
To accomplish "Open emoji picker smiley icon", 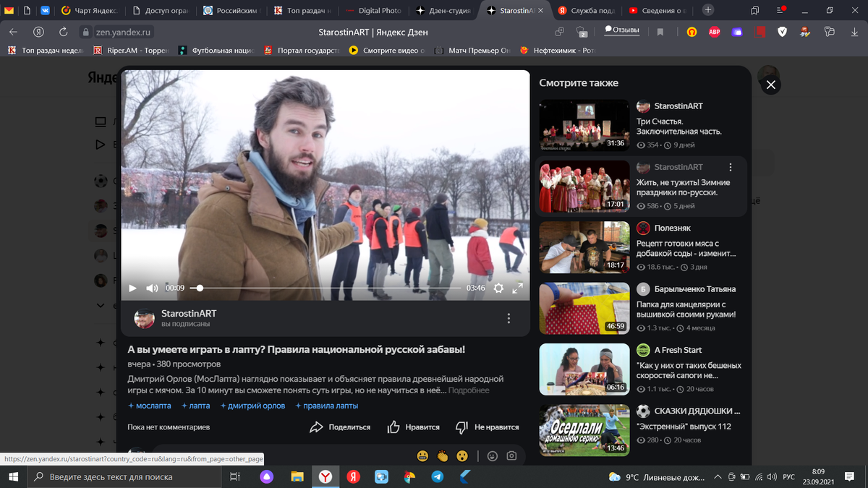I will pyautogui.click(x=493, y=456).
